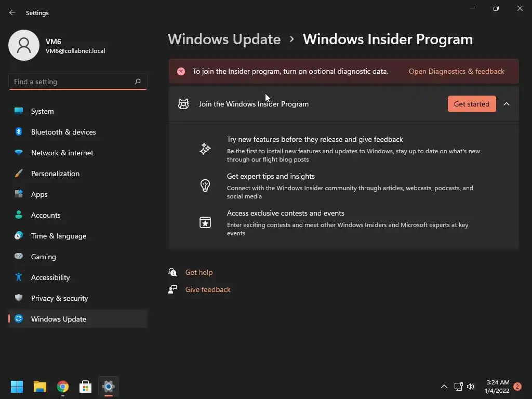532x399 pixels.
Task: Navigate to Windows Update breadcrumb
Action: (x=224, y=39)
